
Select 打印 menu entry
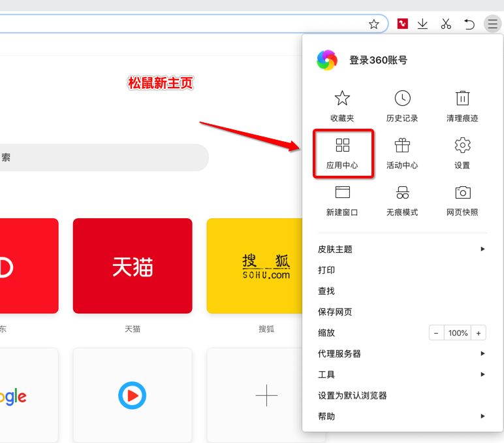[402, 270]
